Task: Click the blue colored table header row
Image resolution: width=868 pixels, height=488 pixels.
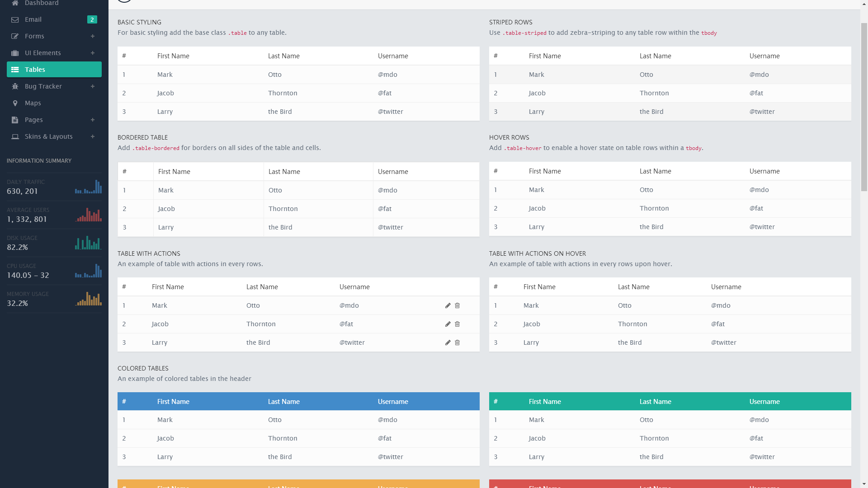Action: (x=298, y=402)
